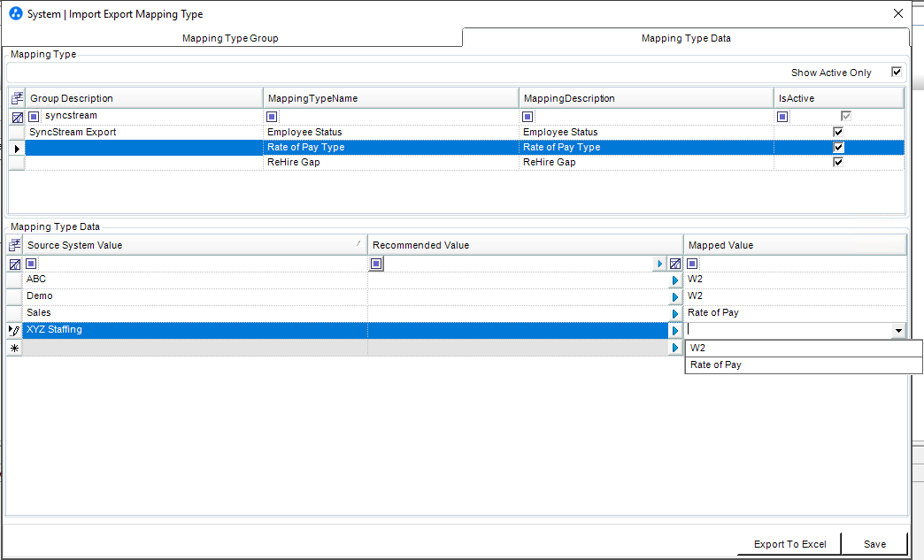The width and height of the screenshot is (924, 560).
Task: Close the Import Export Mapping Type window
Action: (898, 13)
